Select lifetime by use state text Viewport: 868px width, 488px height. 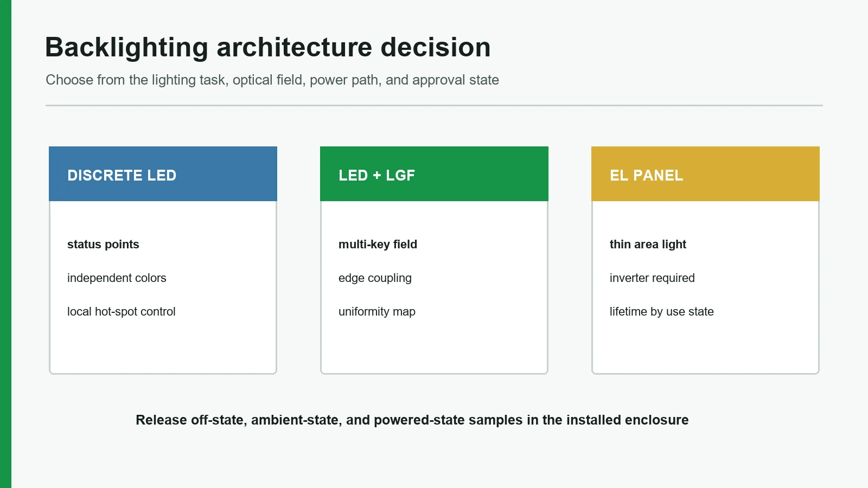[x=662, y=312]
